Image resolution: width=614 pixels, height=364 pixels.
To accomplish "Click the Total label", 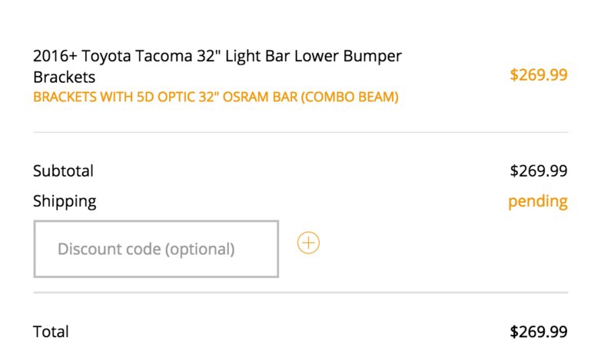I will coord(51,332).
